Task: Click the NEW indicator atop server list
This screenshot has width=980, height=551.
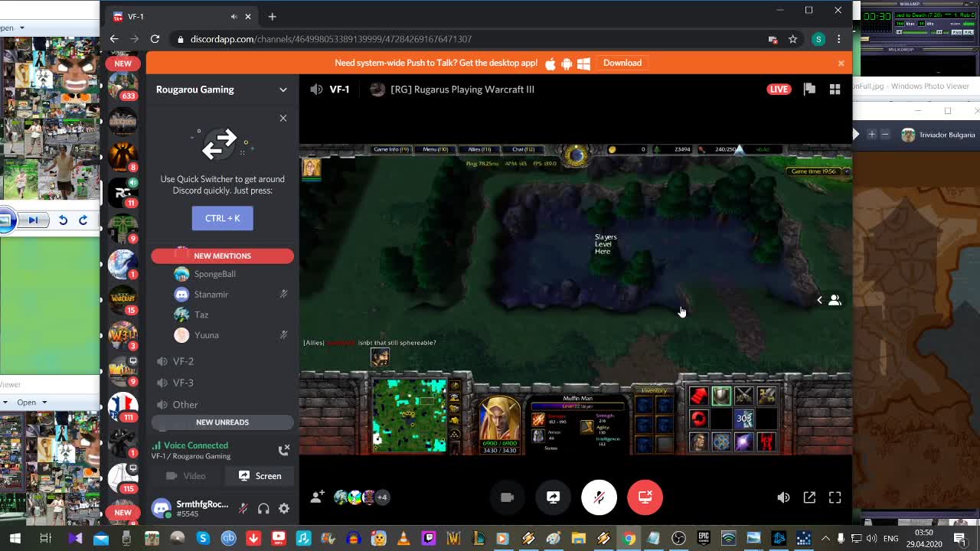Action: coord(123,64)
